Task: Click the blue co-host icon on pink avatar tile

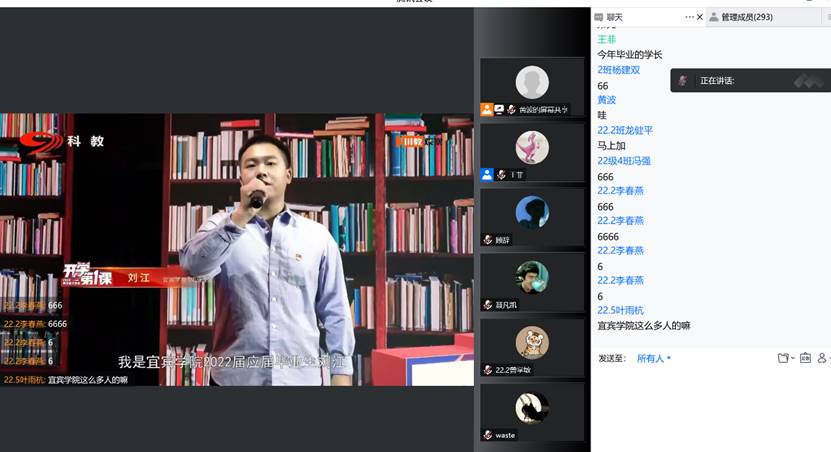Action: (487, 174)
